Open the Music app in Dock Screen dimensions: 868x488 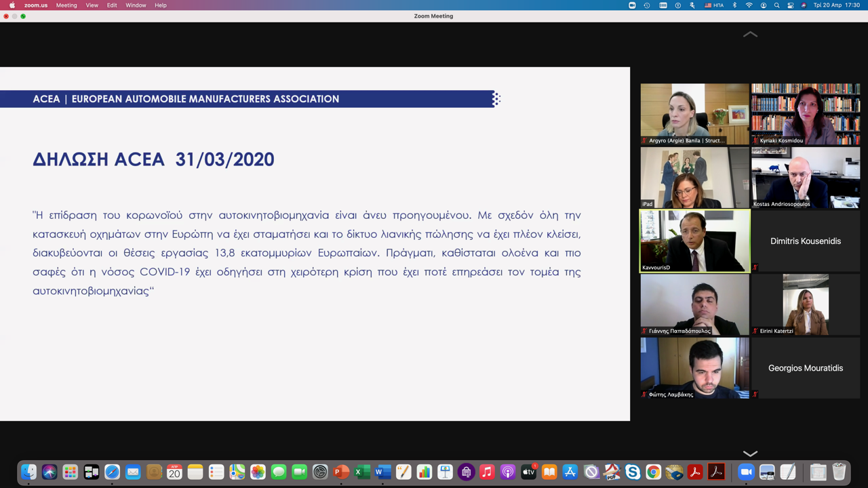(487, 472)
